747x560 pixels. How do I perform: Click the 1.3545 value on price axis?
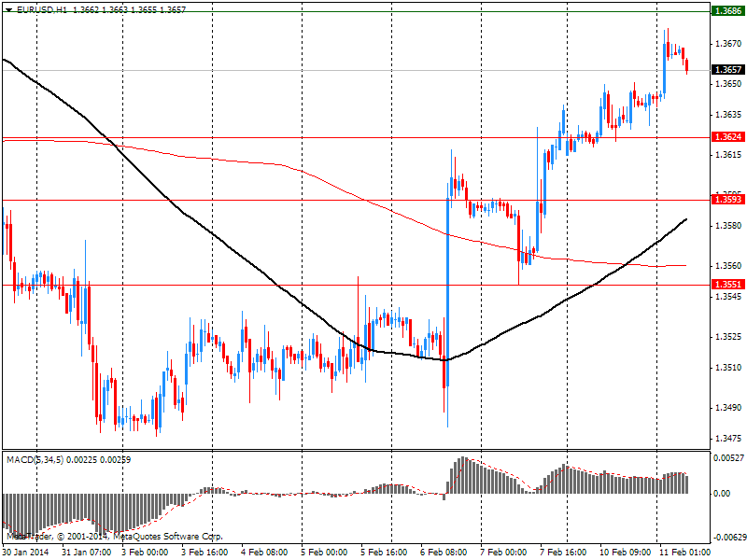point(728,296)
